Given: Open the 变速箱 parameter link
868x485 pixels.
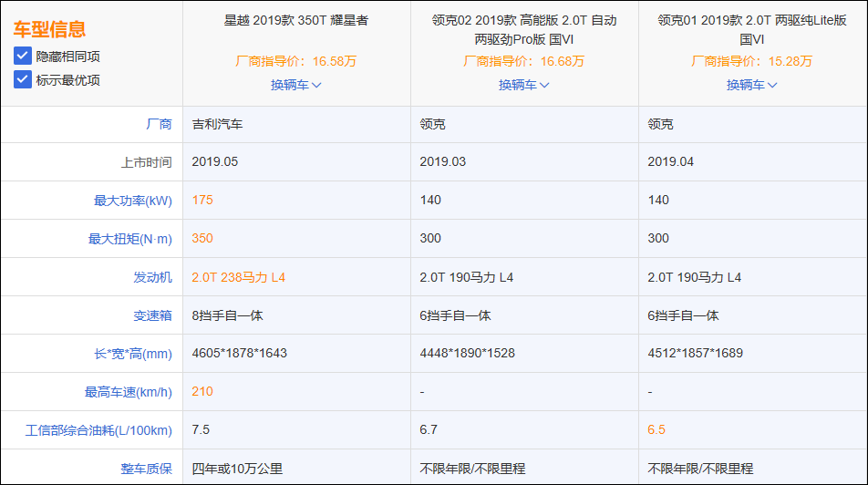Looking at the screenshot, I should (152, 315).
